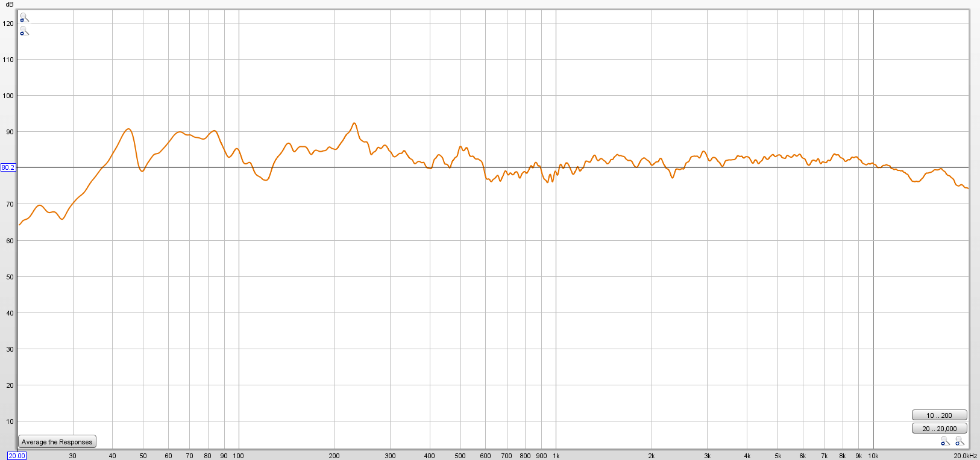
Task: Click the 20.0kHz end frequency label
Action: click(x=965, y=456)
